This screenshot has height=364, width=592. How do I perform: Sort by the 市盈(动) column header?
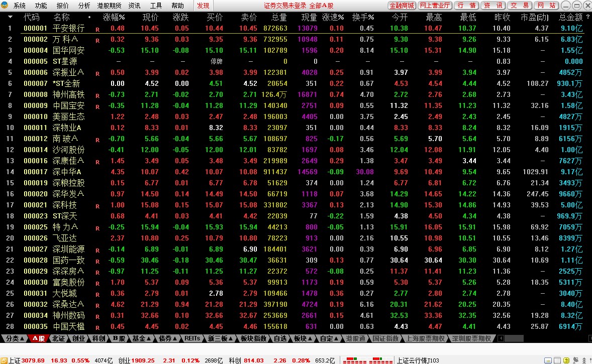tap(534, 18)
